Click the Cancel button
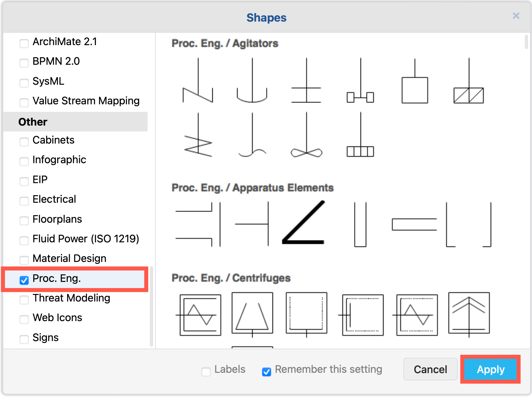Image resolution: width=532 pixels, height=397 pixels. click(430, 369)
